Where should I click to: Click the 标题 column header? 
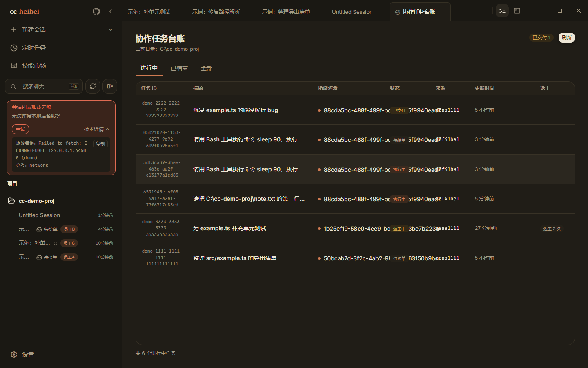point(198,88)
